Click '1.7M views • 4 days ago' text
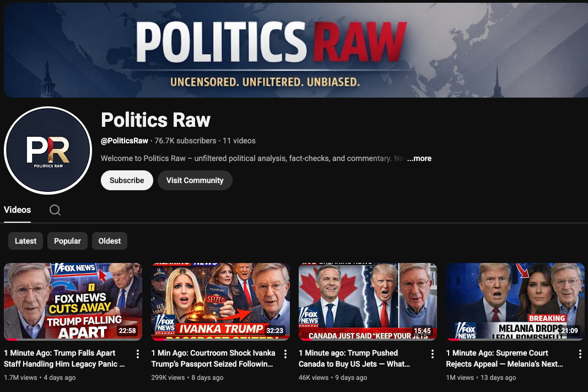This screenshot has height=392, width=588. pos(40,378)
